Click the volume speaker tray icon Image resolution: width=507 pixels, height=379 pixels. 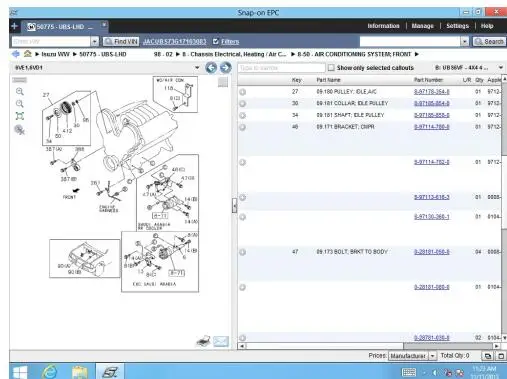point(435,372)
